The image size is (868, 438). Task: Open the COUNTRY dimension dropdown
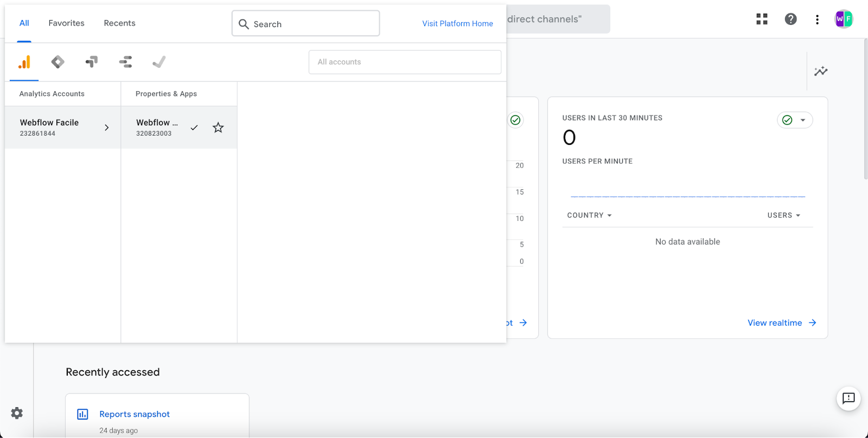click(590, 215)
